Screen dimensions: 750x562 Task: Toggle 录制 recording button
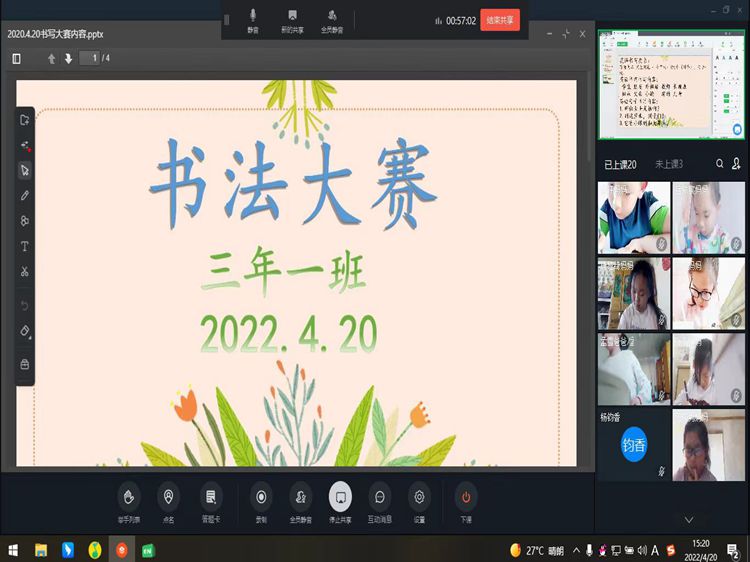click(x=260, y=501)
